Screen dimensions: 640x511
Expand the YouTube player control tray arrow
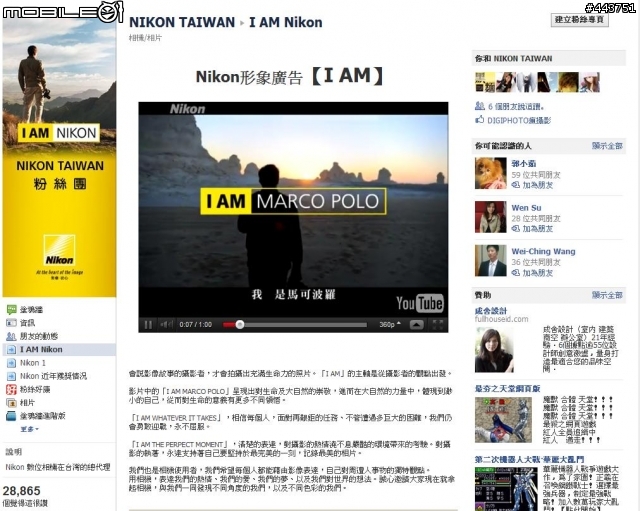pyautogui.click(x=416, y=324)
